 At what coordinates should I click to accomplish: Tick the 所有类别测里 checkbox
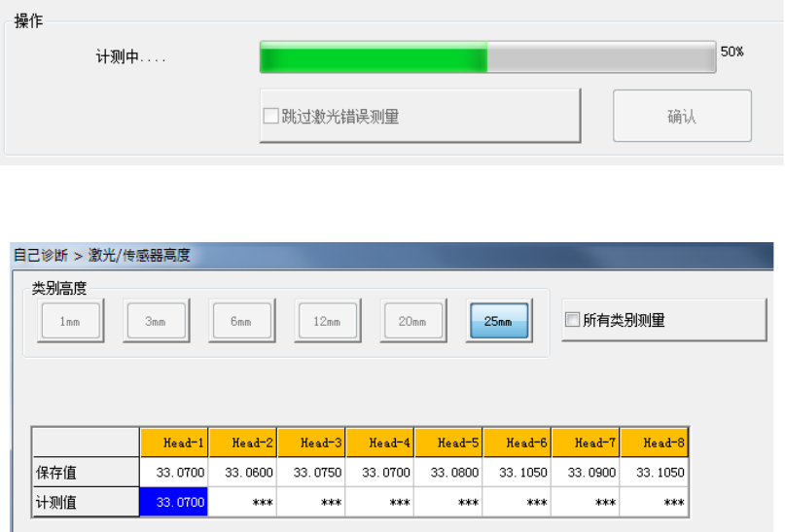572,319
